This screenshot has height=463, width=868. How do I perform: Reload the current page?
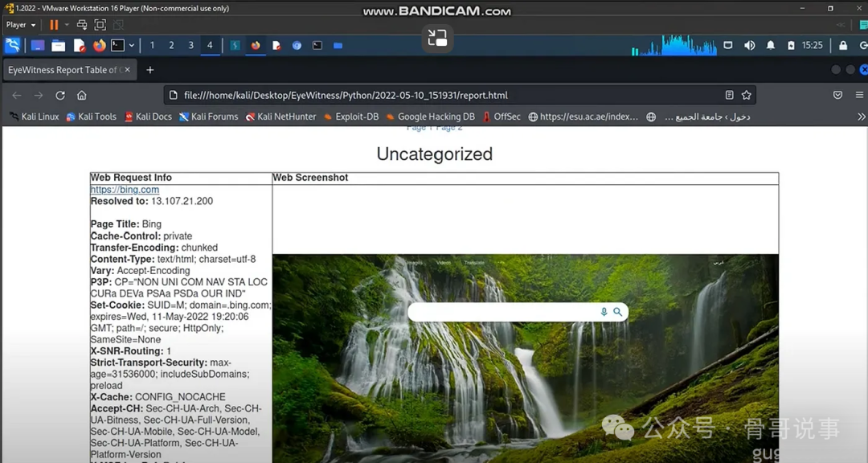[59, 96]
